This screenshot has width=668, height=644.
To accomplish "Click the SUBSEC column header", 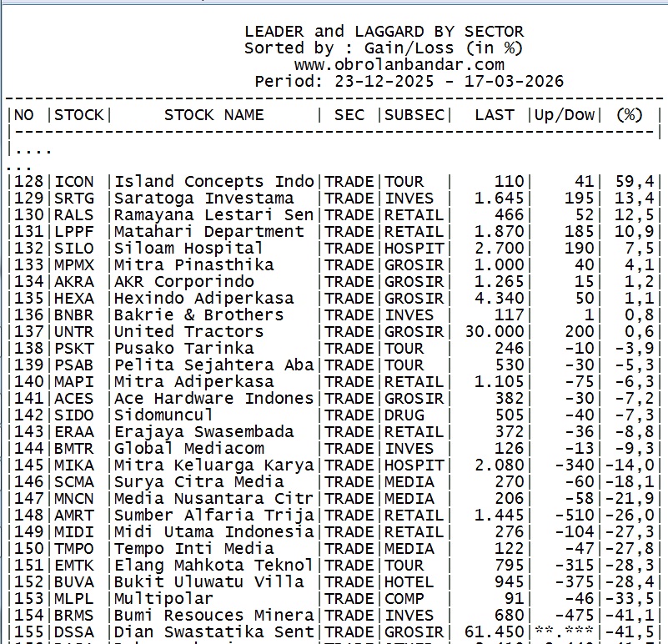I will click(x=414, y=115).
